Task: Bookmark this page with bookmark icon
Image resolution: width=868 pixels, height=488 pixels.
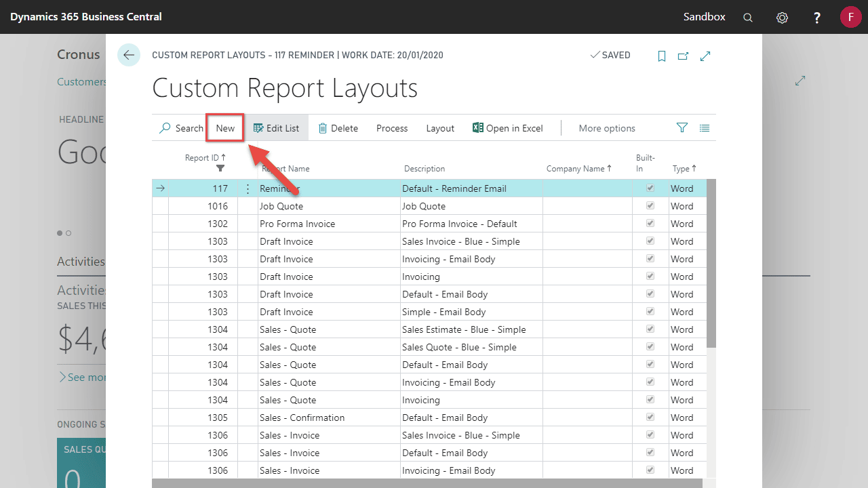Action: (x=662, y=56)
